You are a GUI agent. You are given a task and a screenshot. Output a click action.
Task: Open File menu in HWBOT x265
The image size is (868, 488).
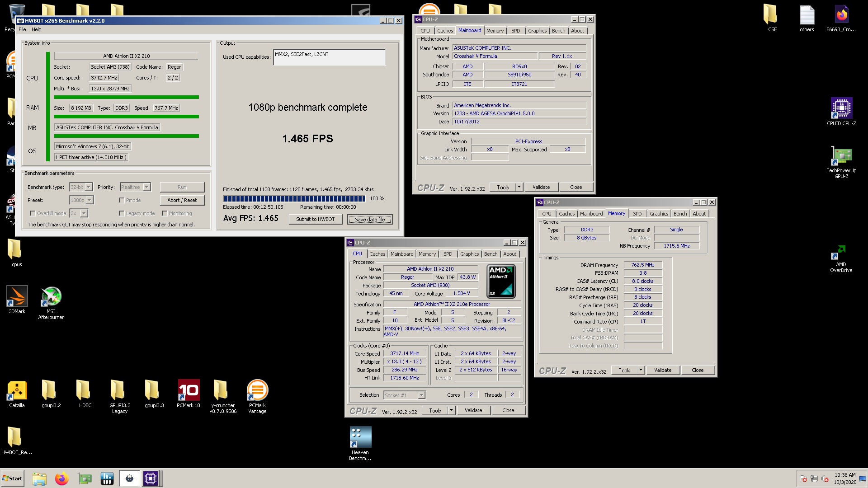[22, 29]
